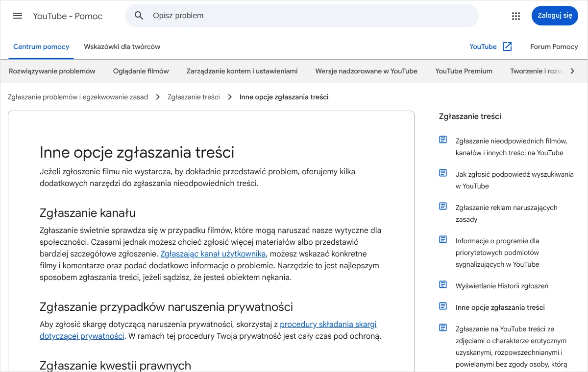Viewport: 588px width, 372px height.
Task: Follow the Zgłaszając kanał użytkownika link
Action: coord(213,254)
